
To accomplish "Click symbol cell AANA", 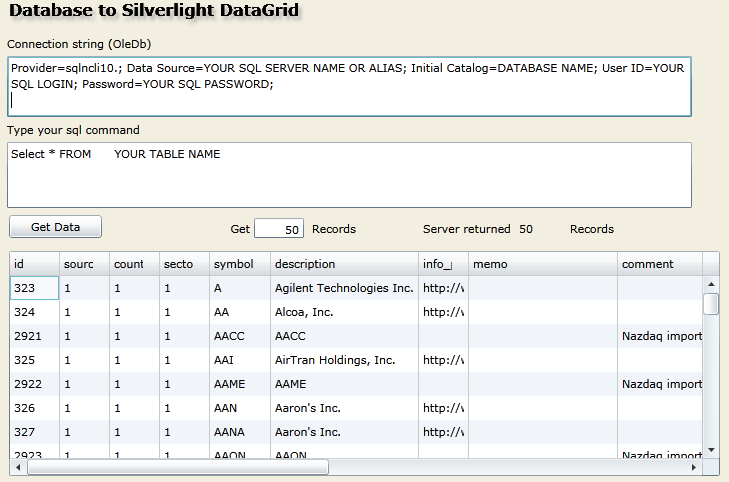I will pyautogui.click(x=240, y=432).
